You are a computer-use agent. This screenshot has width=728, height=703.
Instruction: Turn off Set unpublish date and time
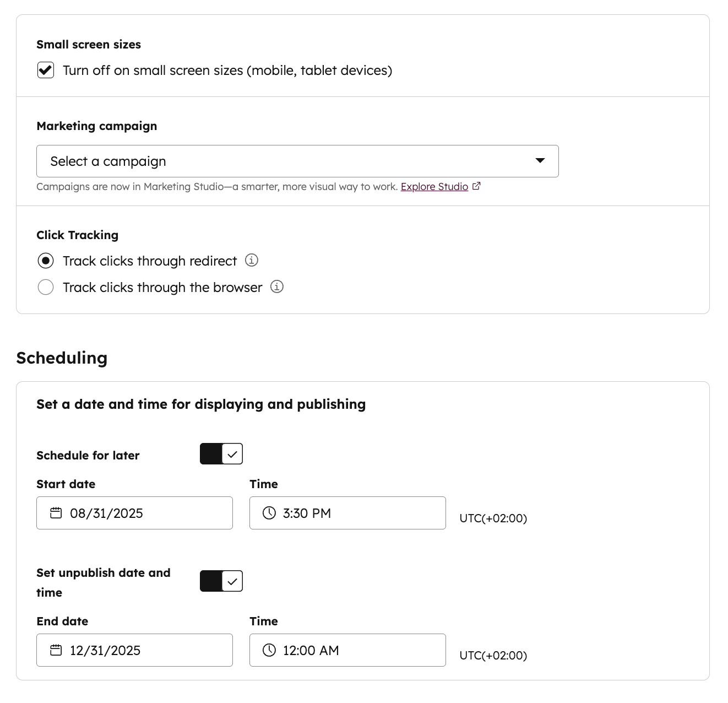point(221,581)
